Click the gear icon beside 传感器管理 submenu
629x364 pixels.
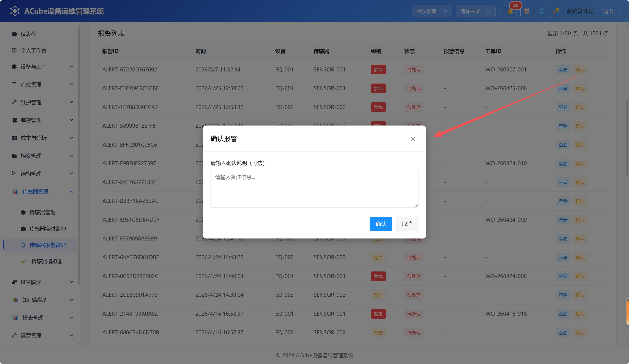click(x=23, y=212)
